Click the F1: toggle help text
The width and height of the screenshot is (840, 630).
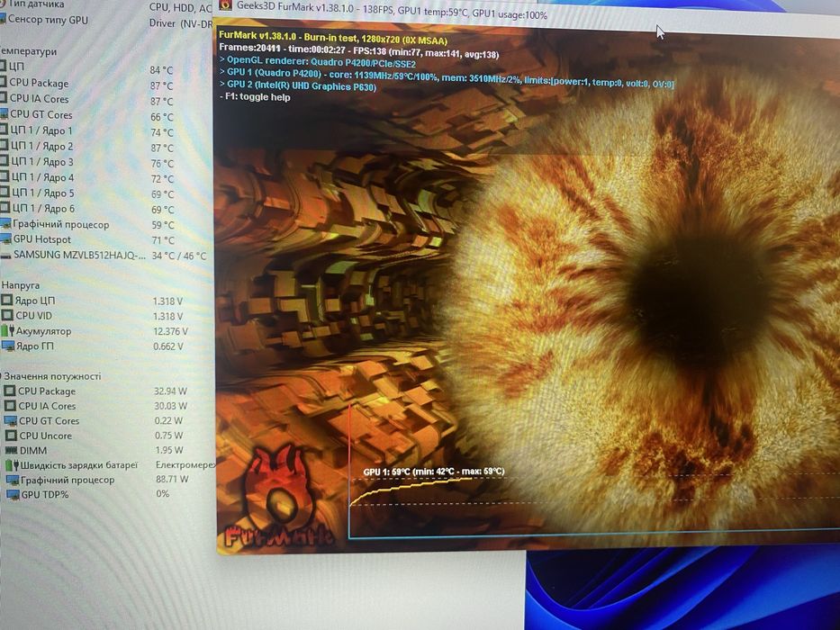(255, 97)
